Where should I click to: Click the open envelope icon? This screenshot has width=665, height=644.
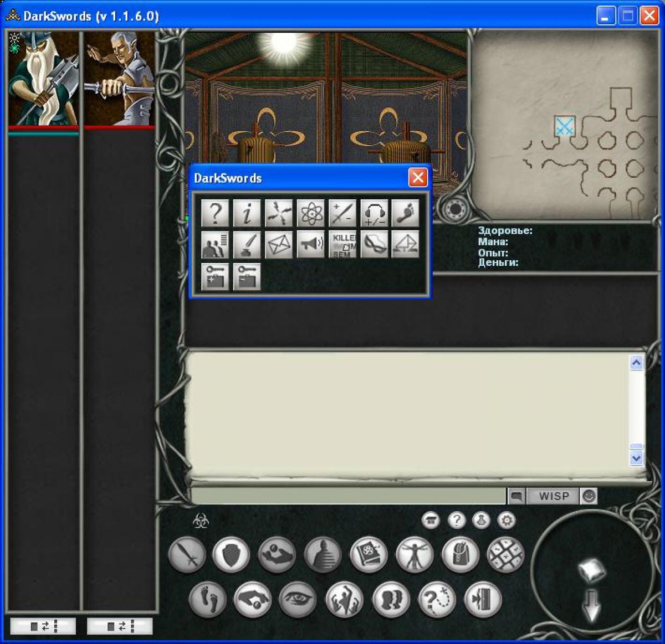point(406,245)
